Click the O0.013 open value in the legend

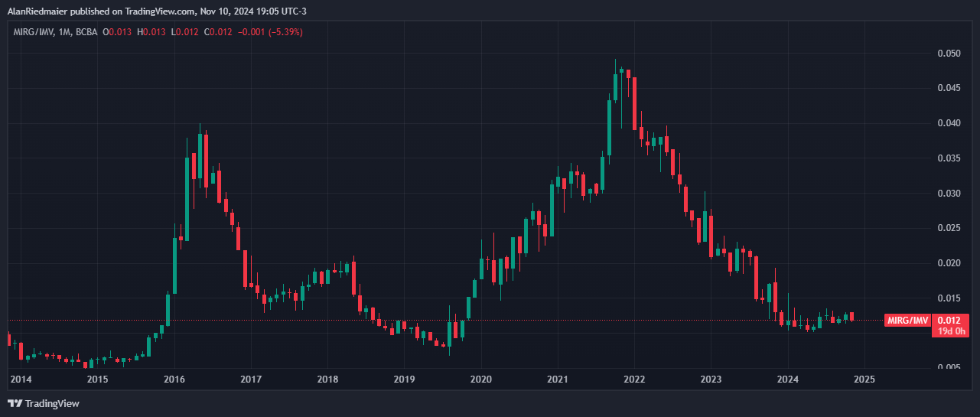[x=118, y=32]
